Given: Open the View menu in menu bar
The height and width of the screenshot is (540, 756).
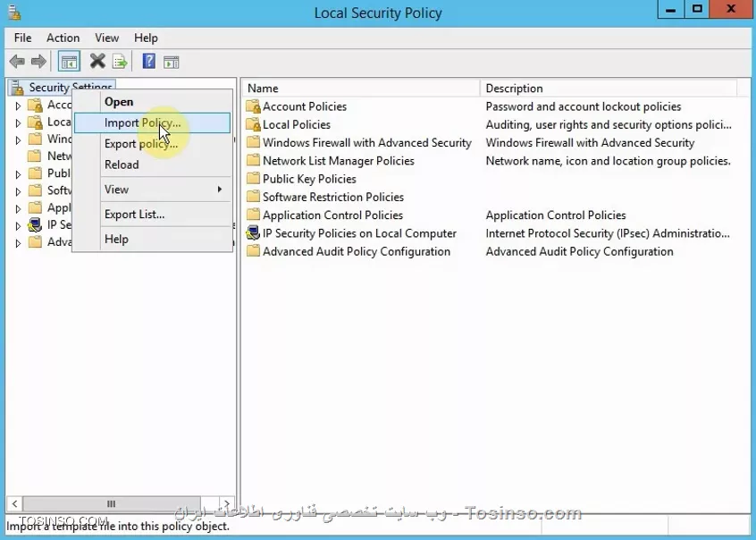Looking at the screenshot, I should tap(106, 38).
